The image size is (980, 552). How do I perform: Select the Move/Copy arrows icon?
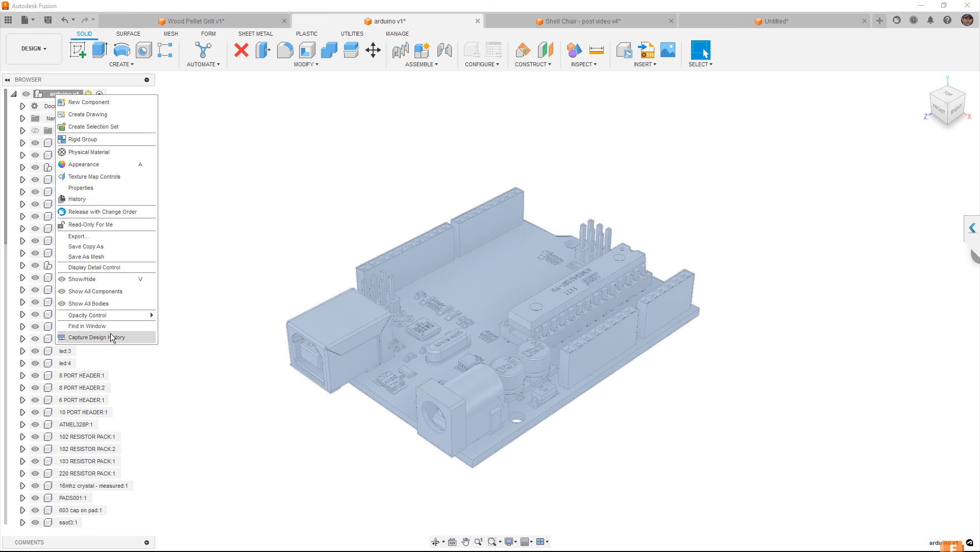click(x=373, y=50)
